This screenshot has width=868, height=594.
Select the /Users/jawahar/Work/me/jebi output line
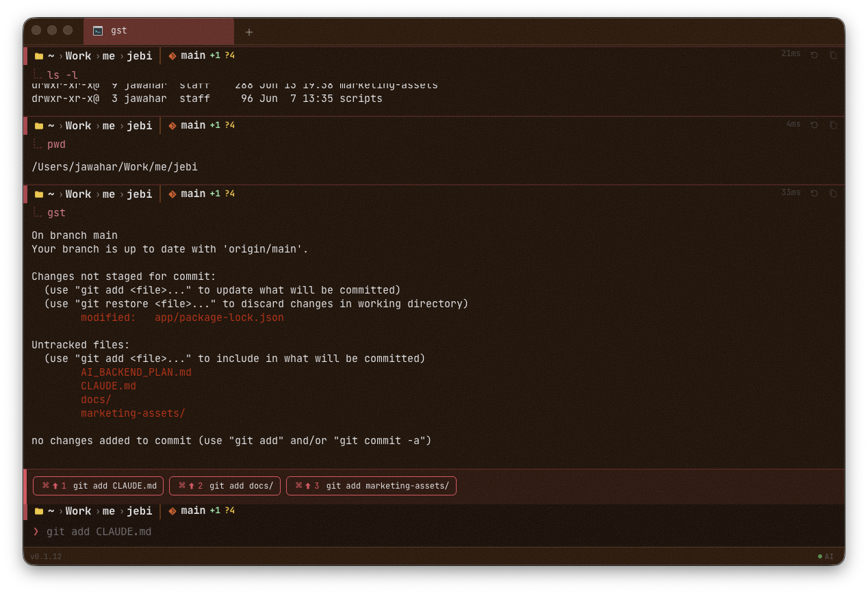(114, 167)
